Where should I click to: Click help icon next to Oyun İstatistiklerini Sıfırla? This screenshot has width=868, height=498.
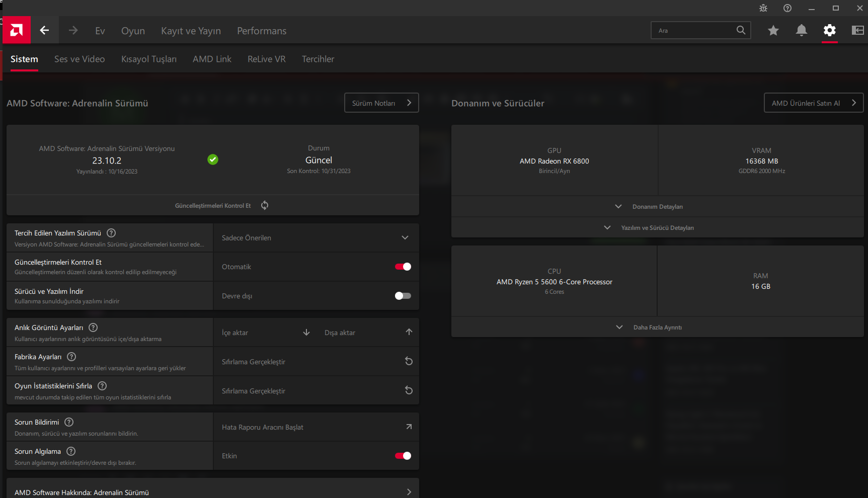pos(102,386)
